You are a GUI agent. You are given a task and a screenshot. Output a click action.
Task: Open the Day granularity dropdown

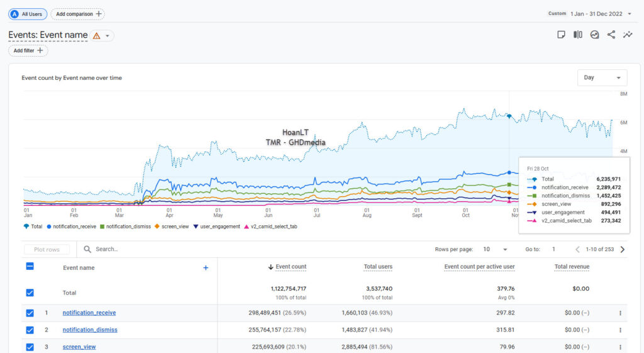point(602,77)
